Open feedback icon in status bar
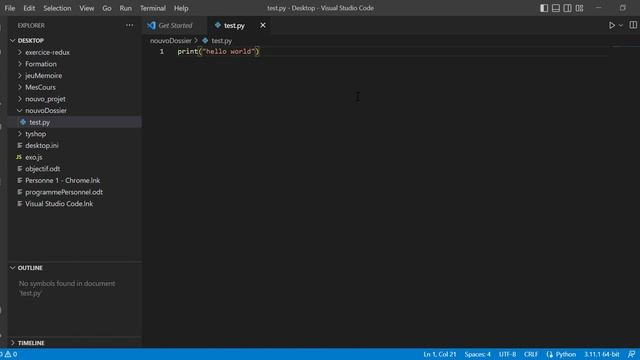The height and width of the screenshot is (360, 640). click(x=631, y=354)
